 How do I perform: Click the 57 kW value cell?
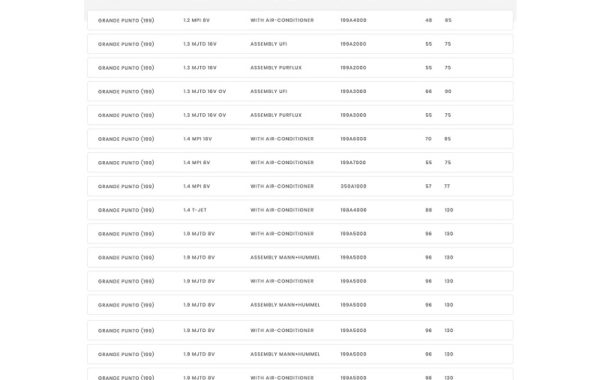click(428, 186)
